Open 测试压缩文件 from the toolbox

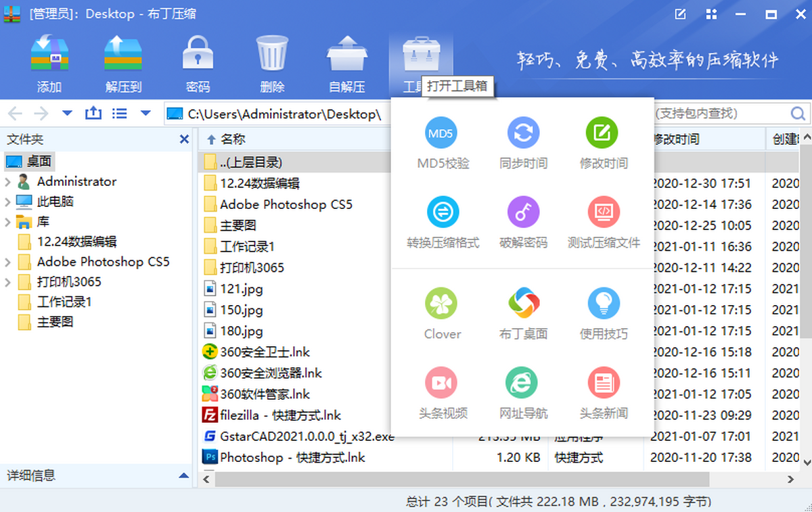click(603, 213)
